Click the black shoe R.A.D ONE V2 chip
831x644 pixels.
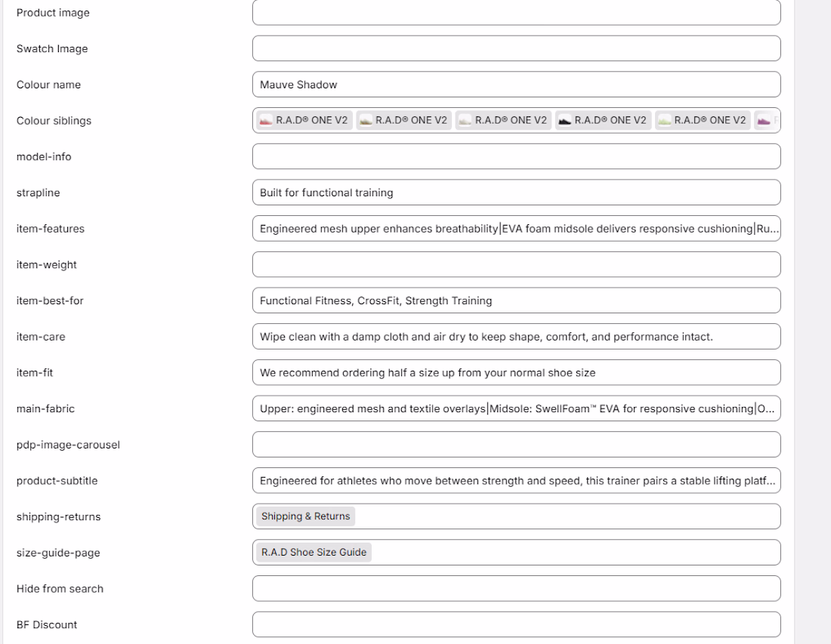(x=603, y=120)
